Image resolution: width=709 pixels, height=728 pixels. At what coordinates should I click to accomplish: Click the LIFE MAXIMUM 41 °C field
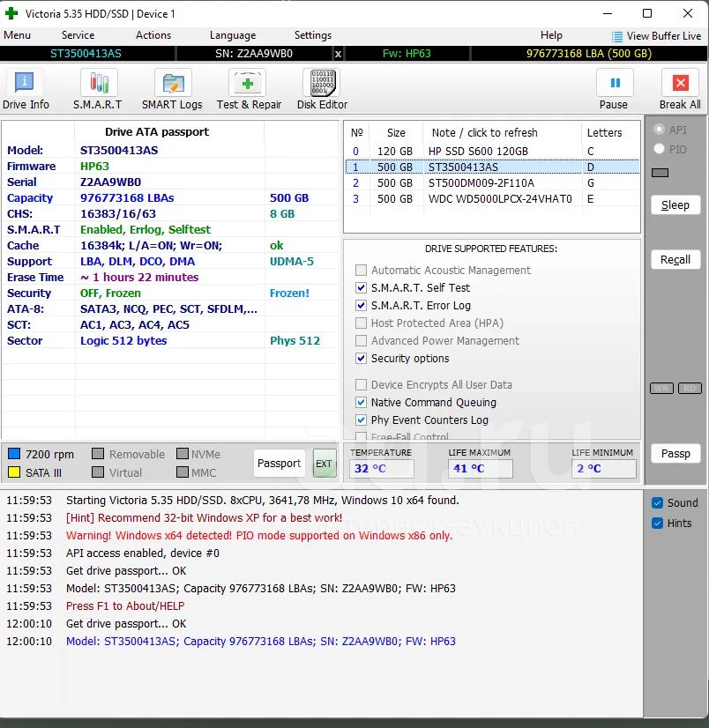pos(481,469)
